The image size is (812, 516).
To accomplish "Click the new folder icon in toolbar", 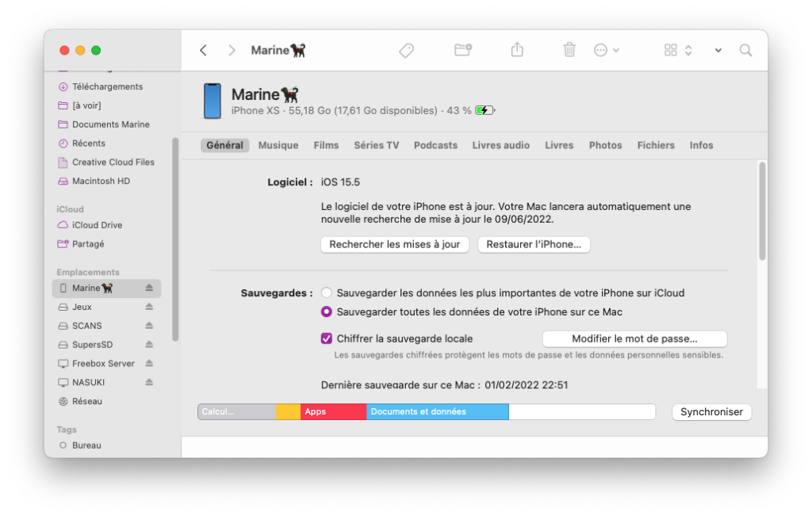I will [463, 50].
